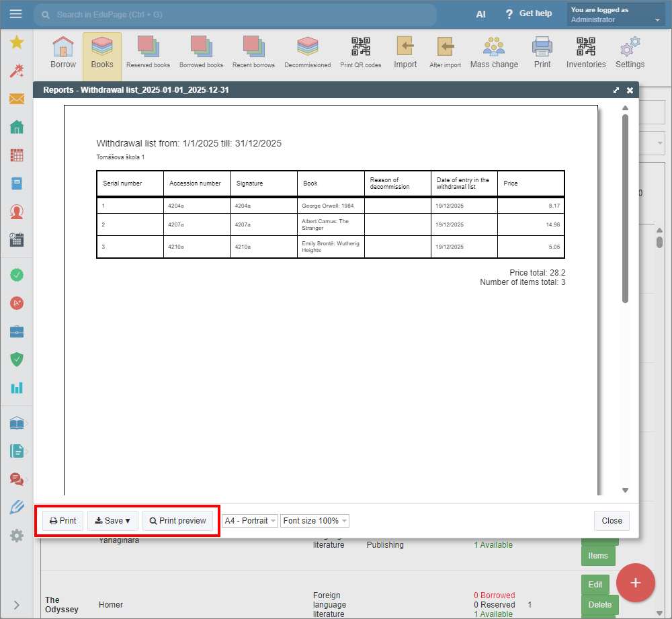Click the Close button in report dialog
This screenshot has width=672, height=619.
click(612, 521)
